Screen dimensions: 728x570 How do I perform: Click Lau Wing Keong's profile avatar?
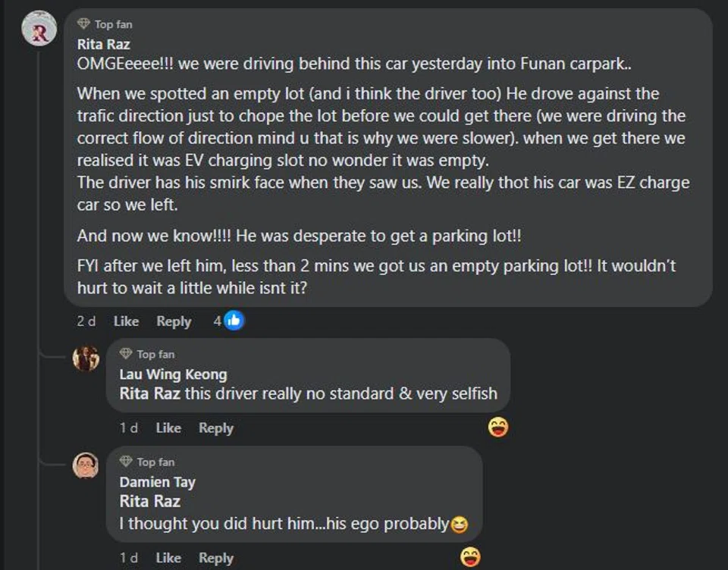pyautogui.click(x=86, y=358)
